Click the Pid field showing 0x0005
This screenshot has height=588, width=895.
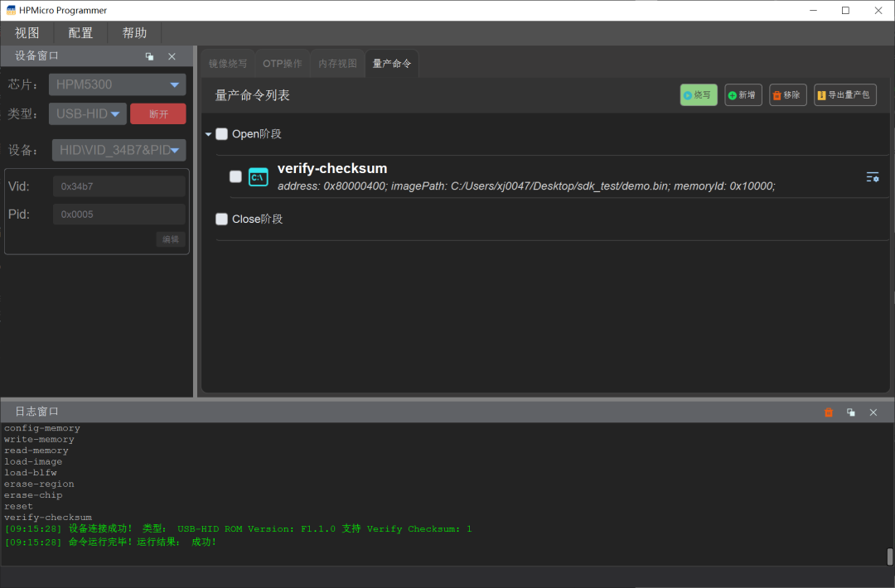pyautogui.click(x=119, y=214)
